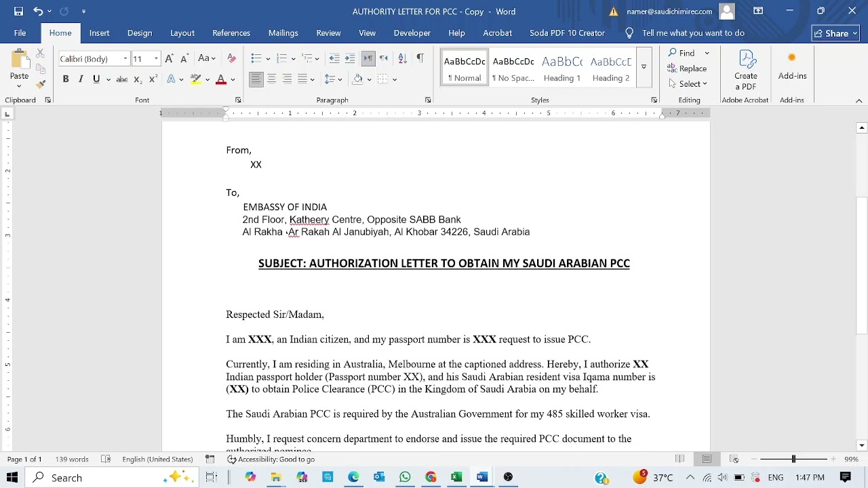Increase font size with grow font icon
Screen dimensions: 868x488
coord(169,59)
